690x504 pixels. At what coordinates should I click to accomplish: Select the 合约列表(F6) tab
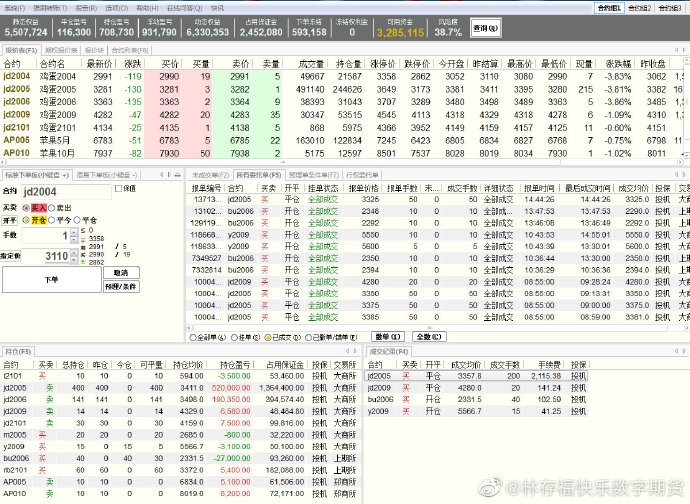point(130,50)
